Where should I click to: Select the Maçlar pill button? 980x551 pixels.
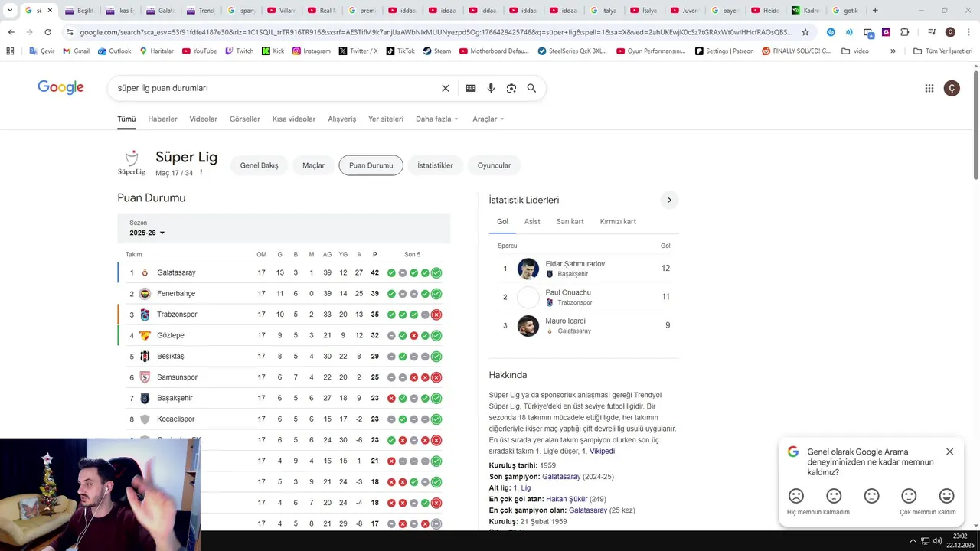tap(313, 165)
